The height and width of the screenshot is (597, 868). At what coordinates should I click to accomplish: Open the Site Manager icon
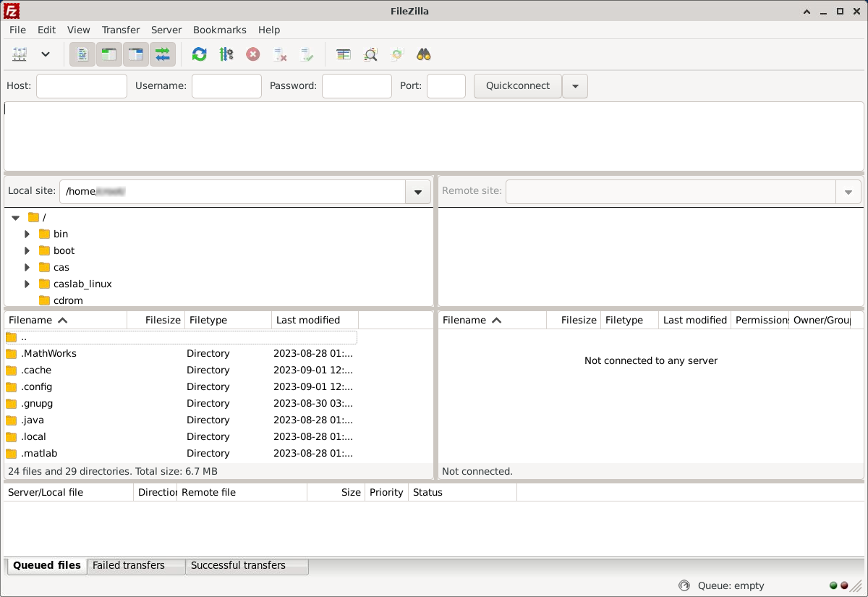[x=20, y=54]
